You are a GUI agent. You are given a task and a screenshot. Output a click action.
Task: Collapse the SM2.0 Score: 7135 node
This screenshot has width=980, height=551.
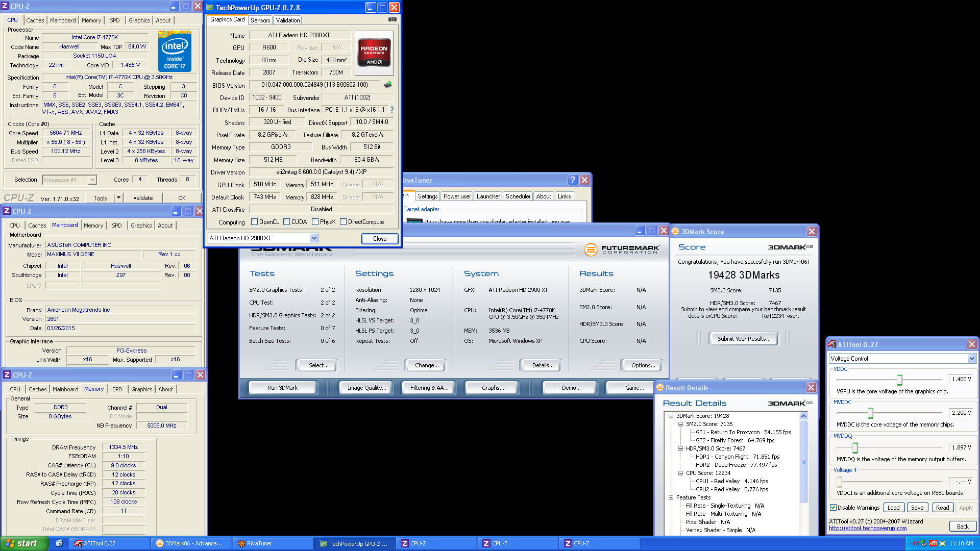point(680,424)
